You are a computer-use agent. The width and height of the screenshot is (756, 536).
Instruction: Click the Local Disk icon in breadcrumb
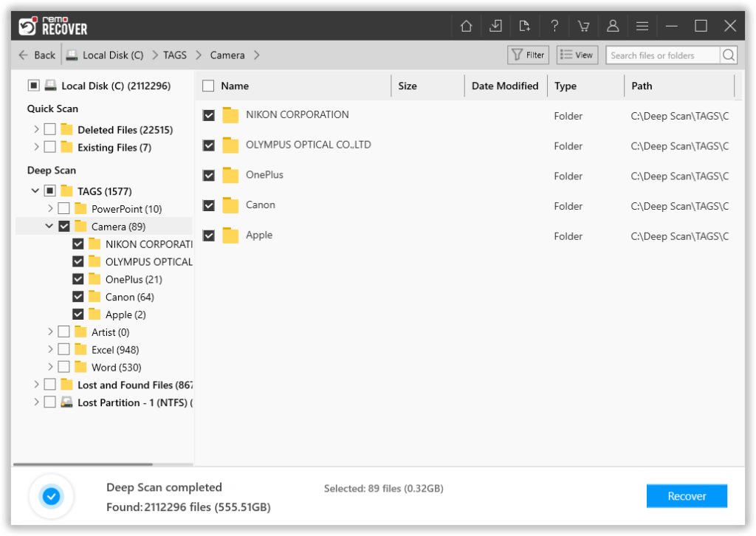(72, 55)
